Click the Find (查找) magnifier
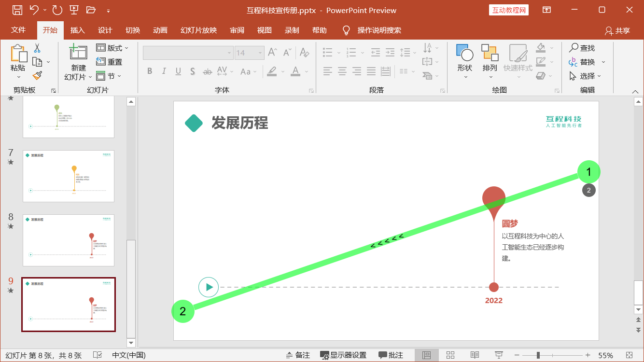 [x=582, y=48]
